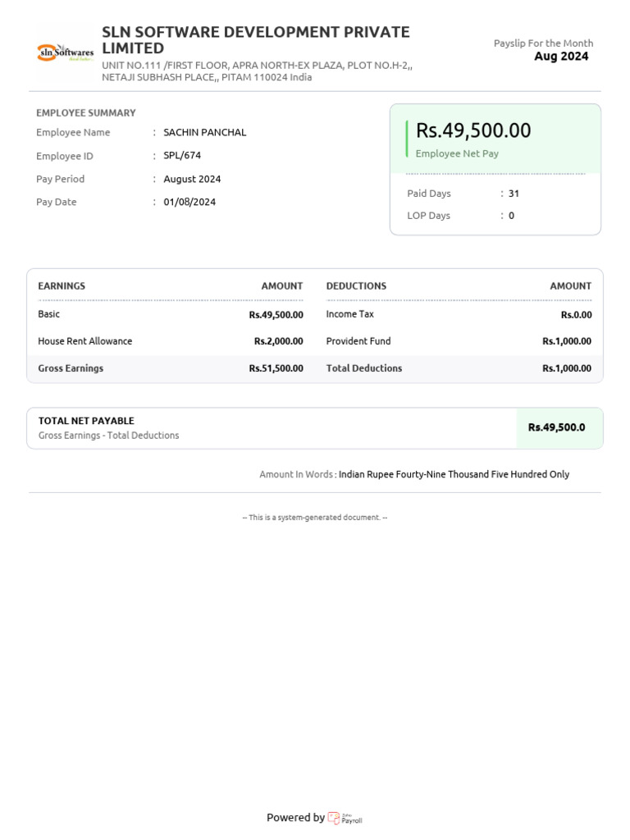Click the "Aug 2024" payslip month
Image resolution: width=630 pixels, height=840 pixels.
click(561, 57)
